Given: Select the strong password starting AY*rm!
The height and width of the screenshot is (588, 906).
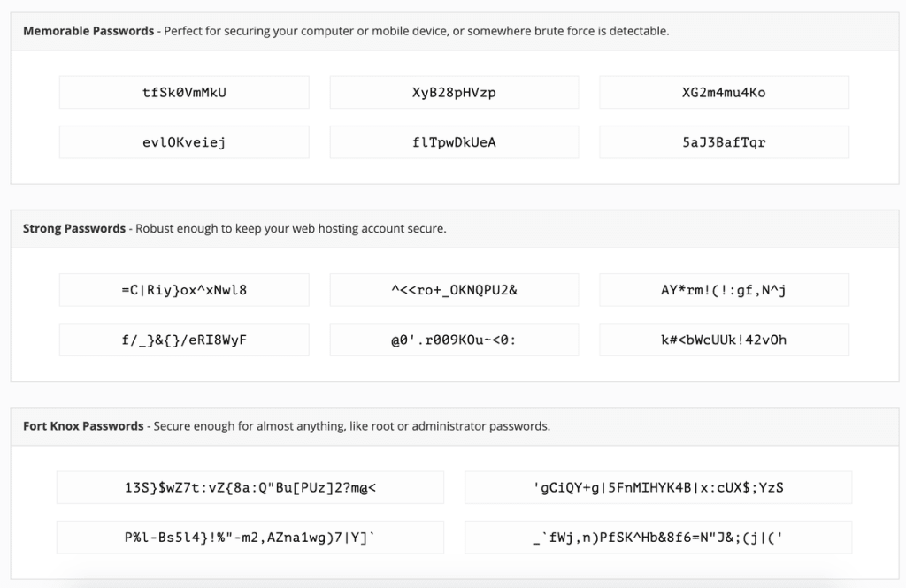Looking at the screenshot, I should pyautogui.click(x=724, y=289).
